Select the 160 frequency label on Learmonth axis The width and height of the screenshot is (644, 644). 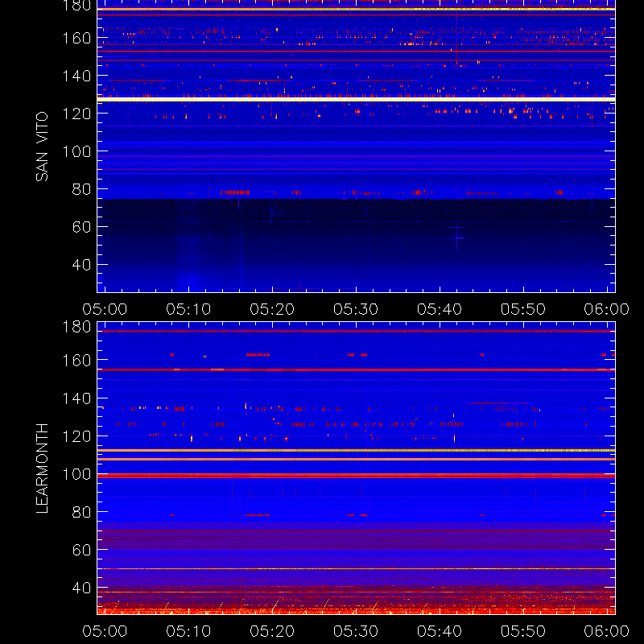coord(76,360)
